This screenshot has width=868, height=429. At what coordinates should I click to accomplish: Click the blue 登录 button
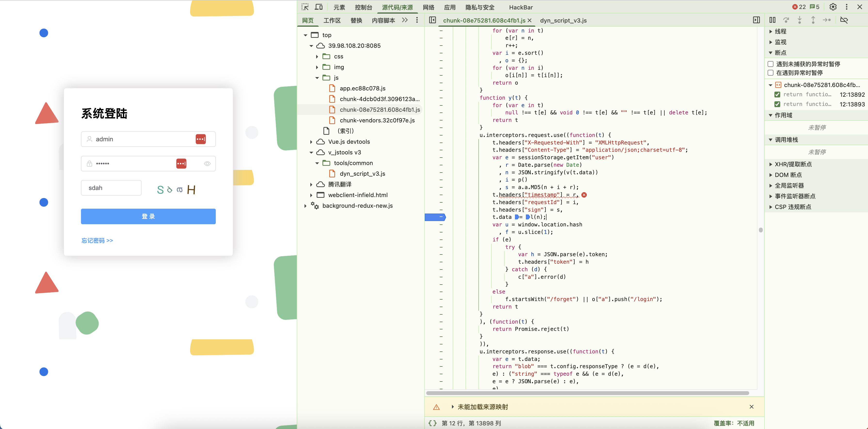(148, 216)
